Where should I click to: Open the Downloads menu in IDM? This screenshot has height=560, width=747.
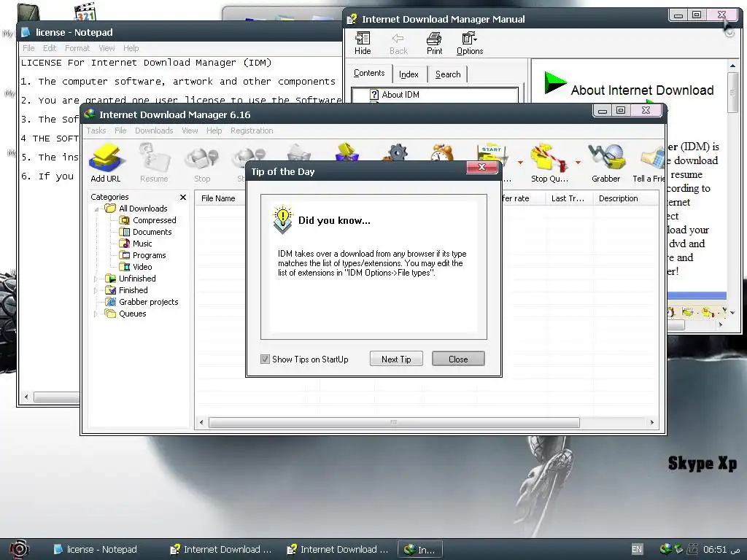pyautogui.click(x=154, y=131)
